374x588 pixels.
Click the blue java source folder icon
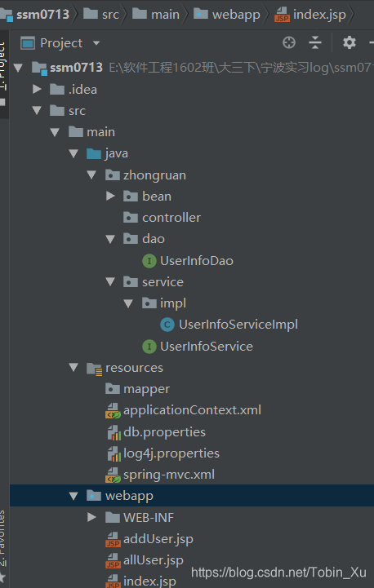click(x=94, y=153)
